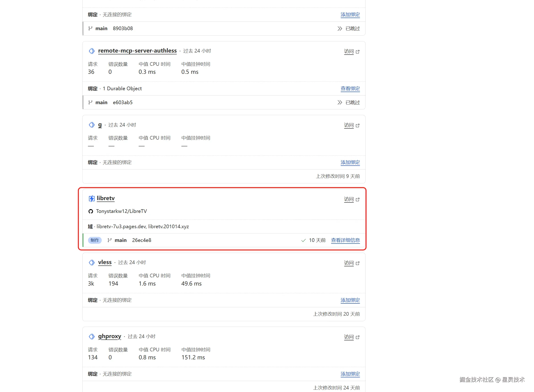Open the libretv project link
Image resolution: width=534 pixels, height=392 pixels.
coord(106,198)
